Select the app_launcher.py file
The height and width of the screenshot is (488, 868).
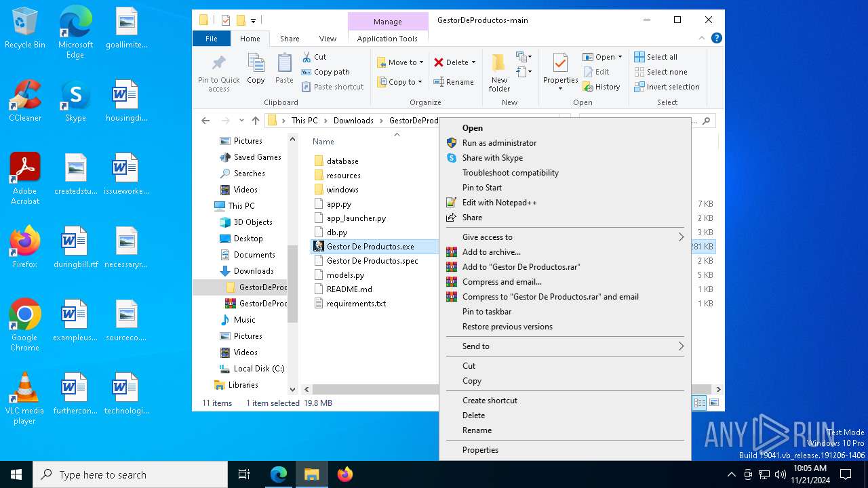click(356, 218)
